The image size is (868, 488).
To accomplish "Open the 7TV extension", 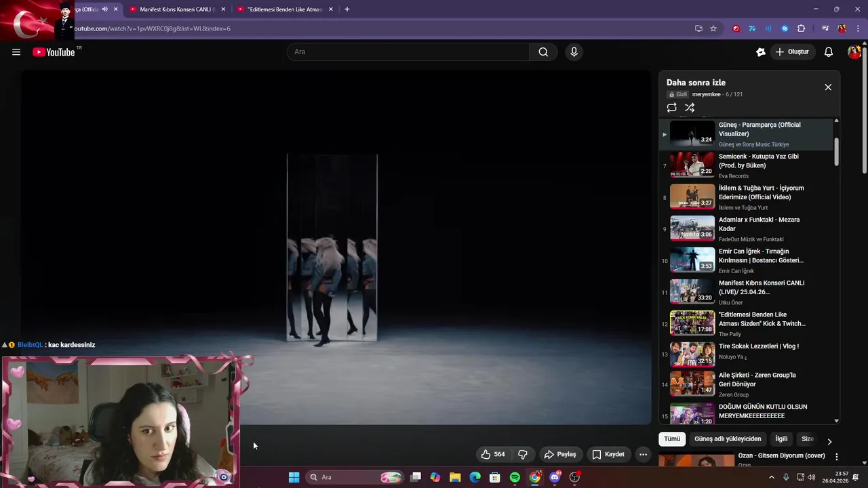I will [752, 28].
